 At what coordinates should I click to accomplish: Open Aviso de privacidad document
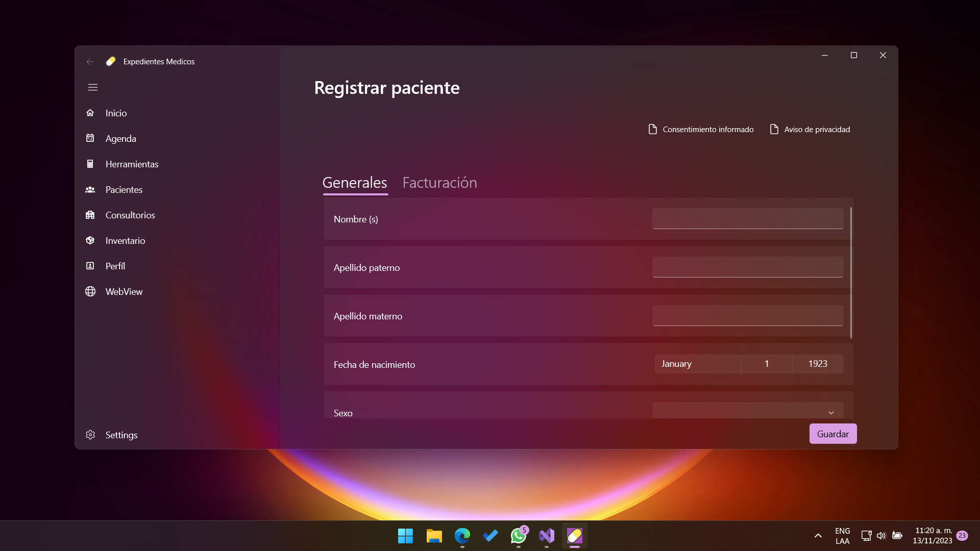pos(810,130)
